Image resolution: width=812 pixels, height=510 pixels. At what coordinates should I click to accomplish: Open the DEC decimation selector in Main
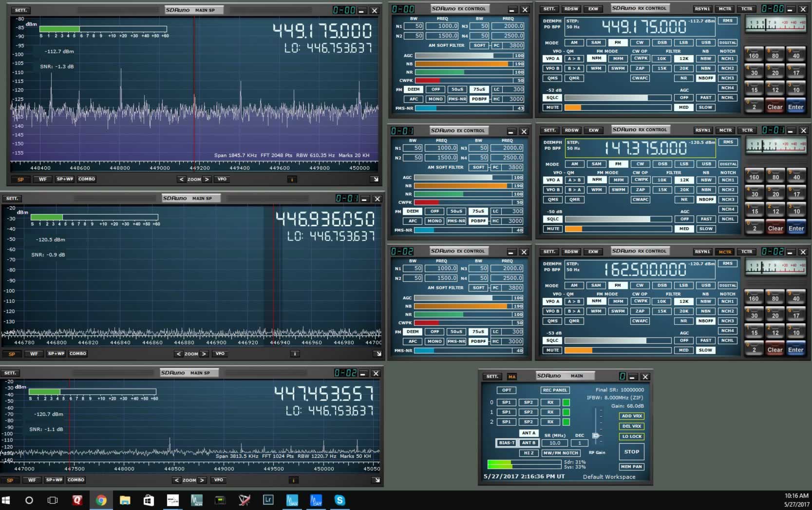580,443
